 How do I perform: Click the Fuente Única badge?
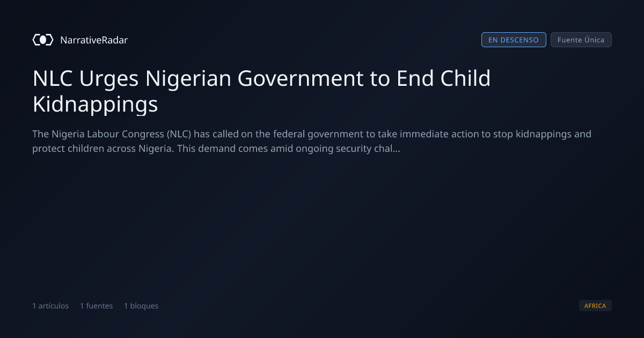point(581,40)
